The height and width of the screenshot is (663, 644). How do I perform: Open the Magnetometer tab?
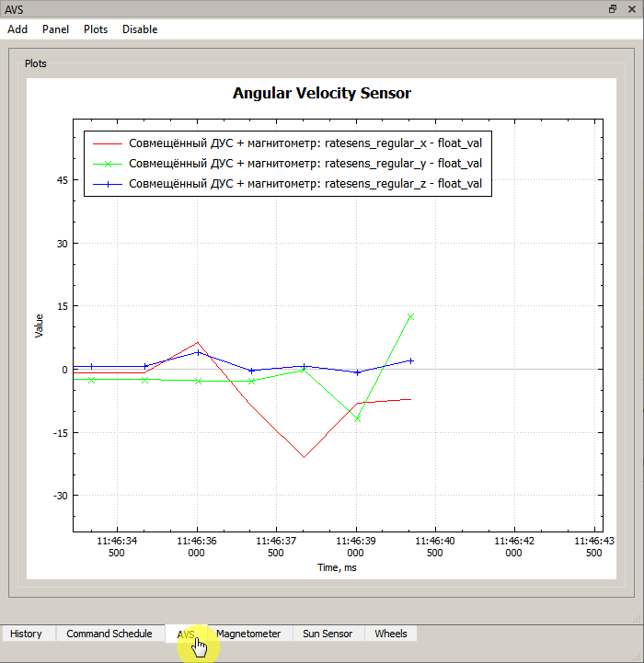248,634
